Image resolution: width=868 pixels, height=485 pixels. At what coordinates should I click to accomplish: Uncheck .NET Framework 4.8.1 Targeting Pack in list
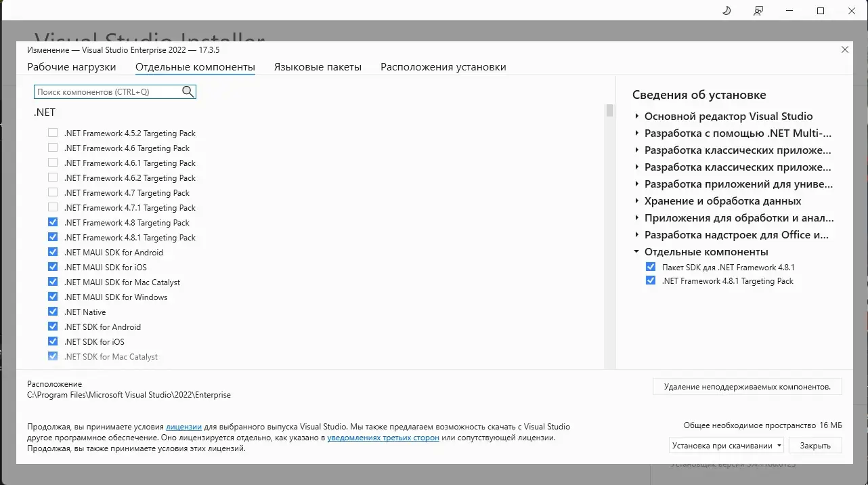[x=53, y=237]
